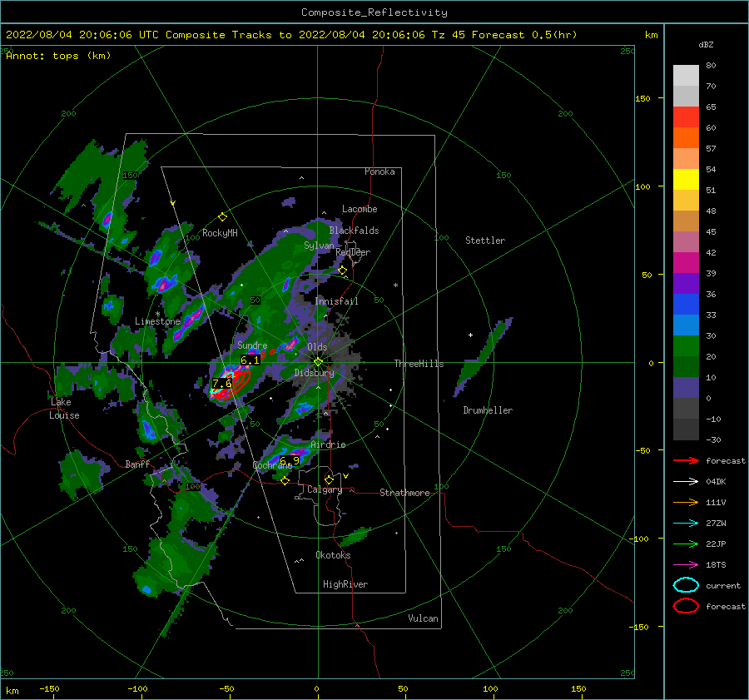This screenshot has width=749, height=700.
Task: Click the Drumheller city label
Action: [488, 410]
